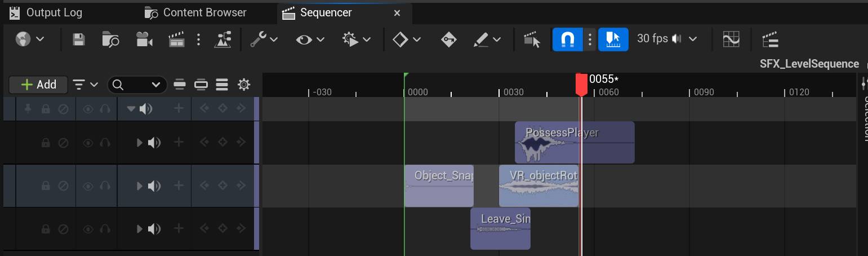Screen dimensions: 868x256
Task: Click the auto-key diamond key icon
Action: (448, 39)
